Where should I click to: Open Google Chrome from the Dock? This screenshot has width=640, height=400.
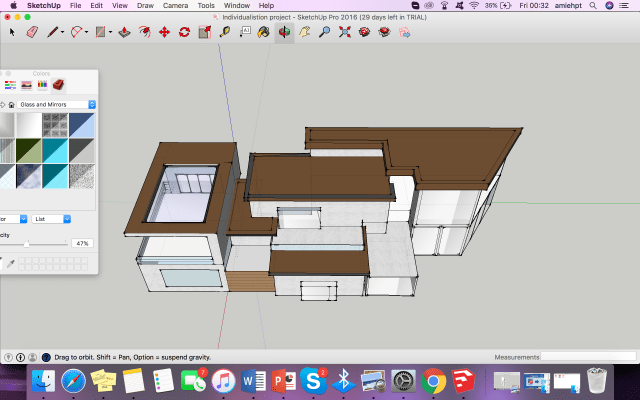click(433, 381)
